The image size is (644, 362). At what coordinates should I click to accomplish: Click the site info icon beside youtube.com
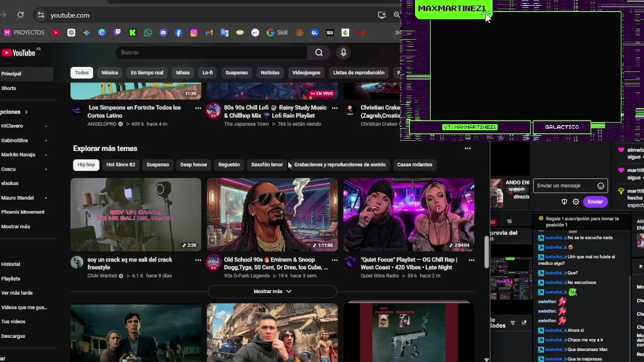click(41, 15)
